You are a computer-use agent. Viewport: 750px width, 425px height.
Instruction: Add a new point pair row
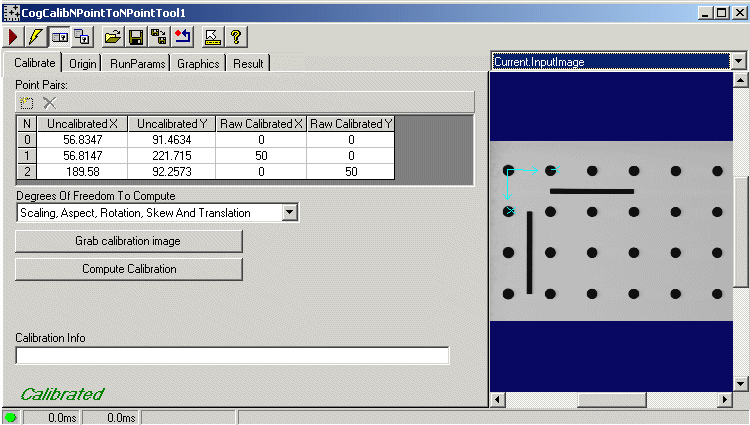coord(28,103)
